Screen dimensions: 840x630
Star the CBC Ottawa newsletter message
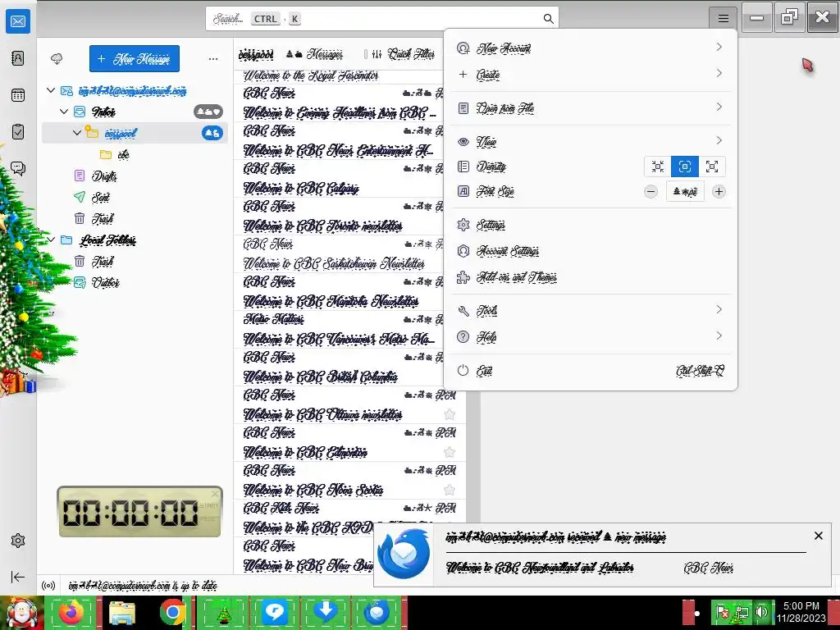click(x=450, y=414)
